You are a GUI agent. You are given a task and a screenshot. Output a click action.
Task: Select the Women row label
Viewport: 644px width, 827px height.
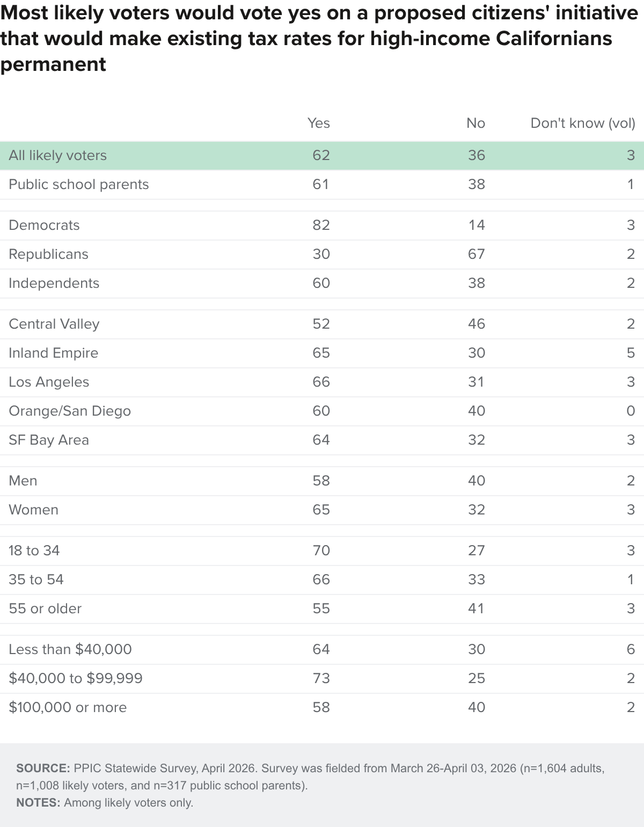click(34, 510)
